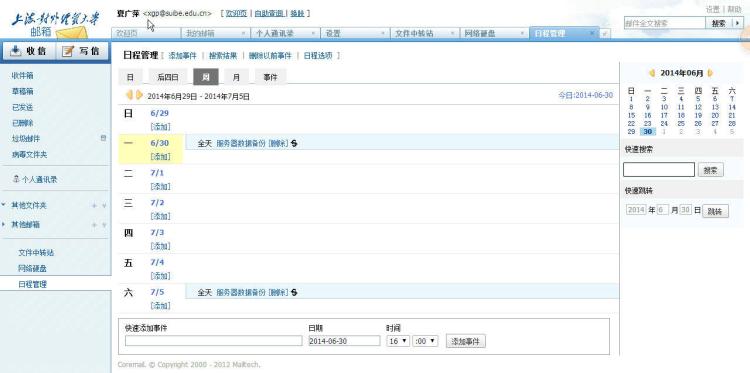
Task: Click 删除 link on 6/30 event
Action: (x=278, y=143)
